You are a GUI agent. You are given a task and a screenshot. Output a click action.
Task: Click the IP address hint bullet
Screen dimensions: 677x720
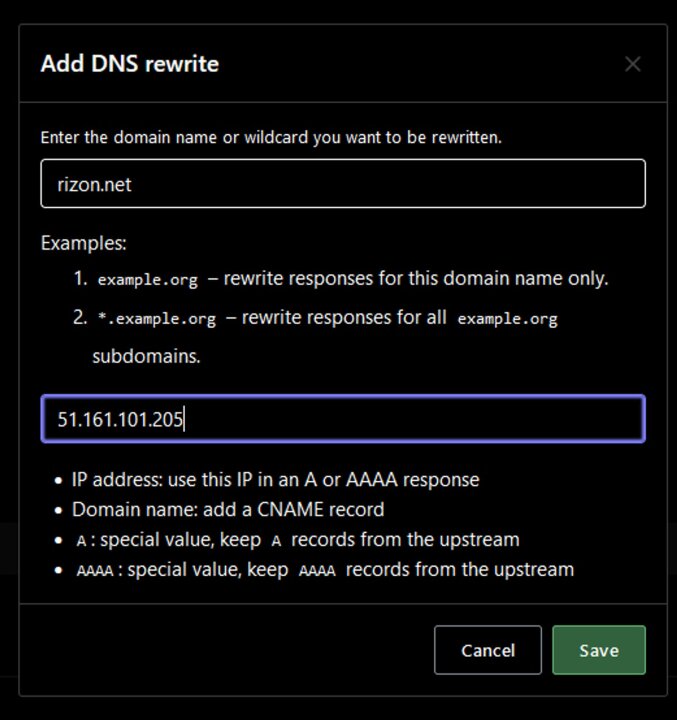pyautogui.click(x=275, y=480)
